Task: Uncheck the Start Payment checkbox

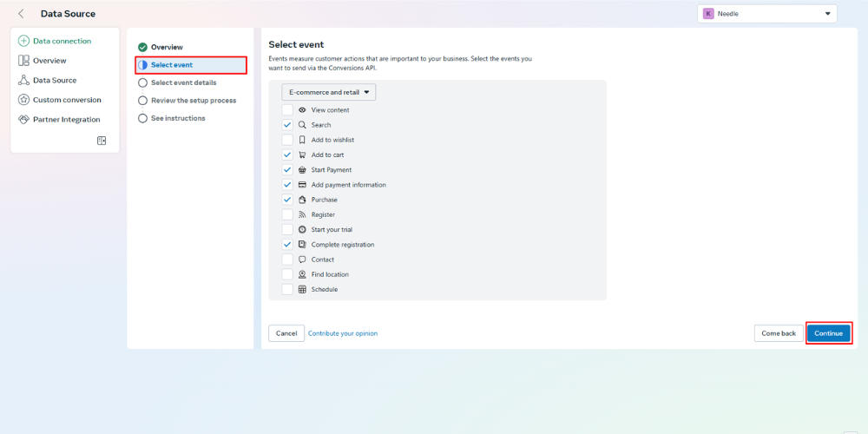Action: tap(287, 170)
